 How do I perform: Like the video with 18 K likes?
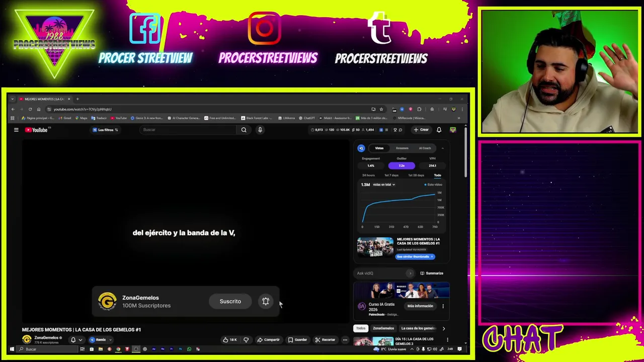[x=230, y=340]
